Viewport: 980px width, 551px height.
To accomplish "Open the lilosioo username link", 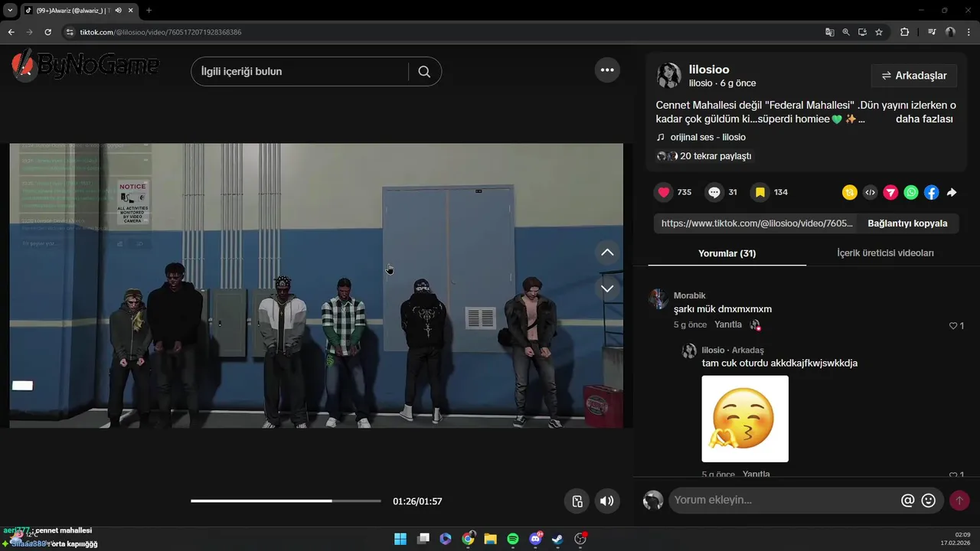I will (x=709, y=70).
